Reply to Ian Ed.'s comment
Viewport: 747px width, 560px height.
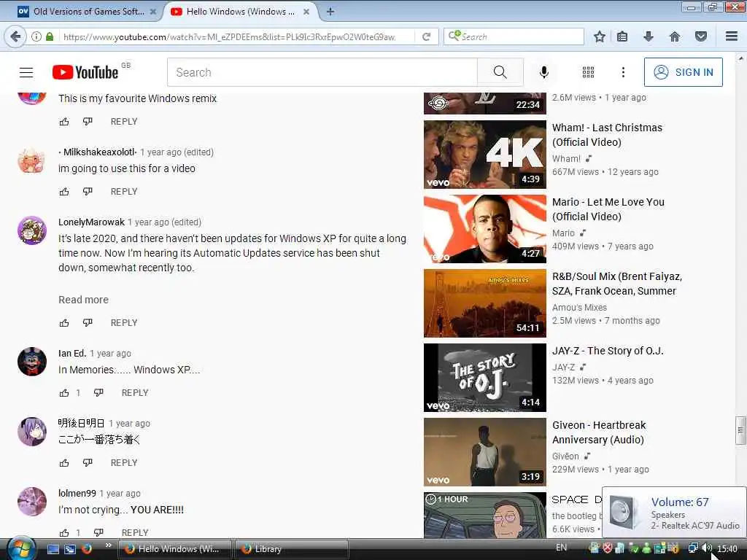135,393
